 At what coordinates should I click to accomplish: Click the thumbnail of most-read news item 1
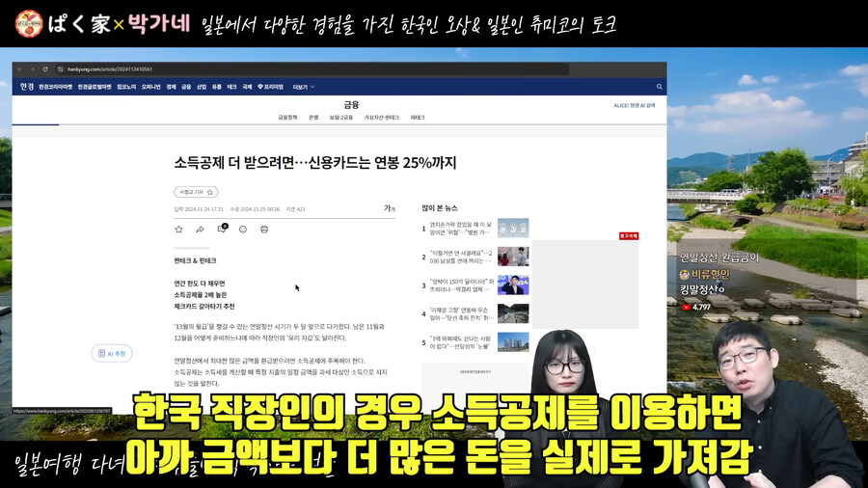pyautogui.click(x=513, y=228)
